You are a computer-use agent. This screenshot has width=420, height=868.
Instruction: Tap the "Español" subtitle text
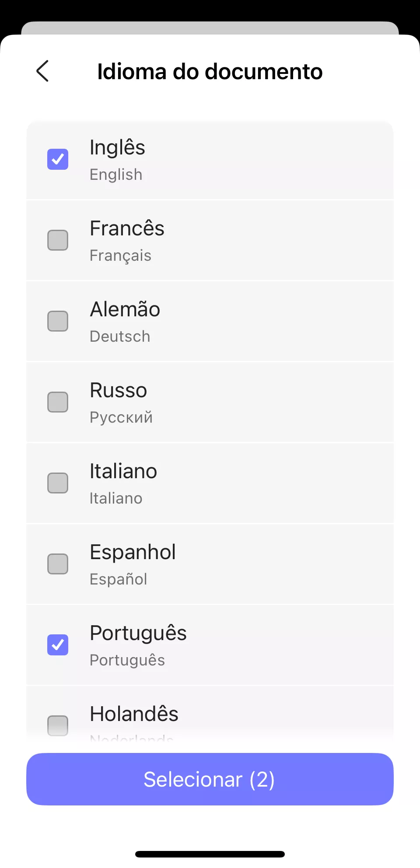pyautogui.click(x=118, y=579)
